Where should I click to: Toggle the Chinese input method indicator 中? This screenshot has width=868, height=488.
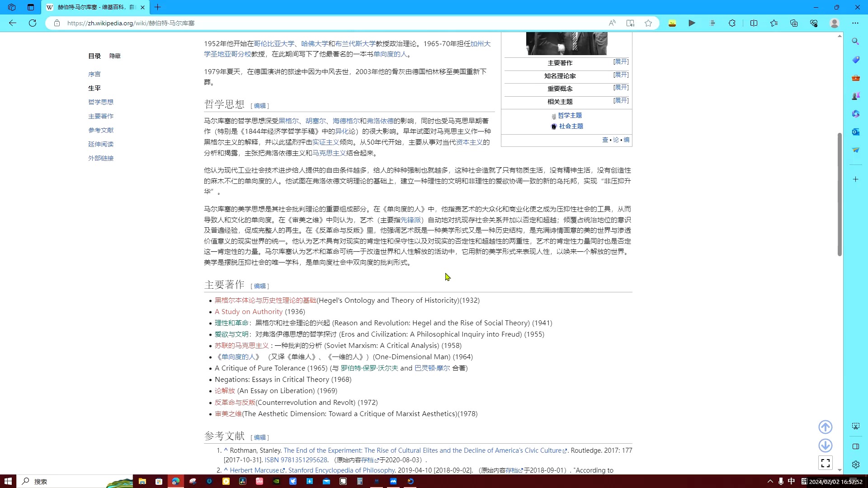tap(791, 481)
